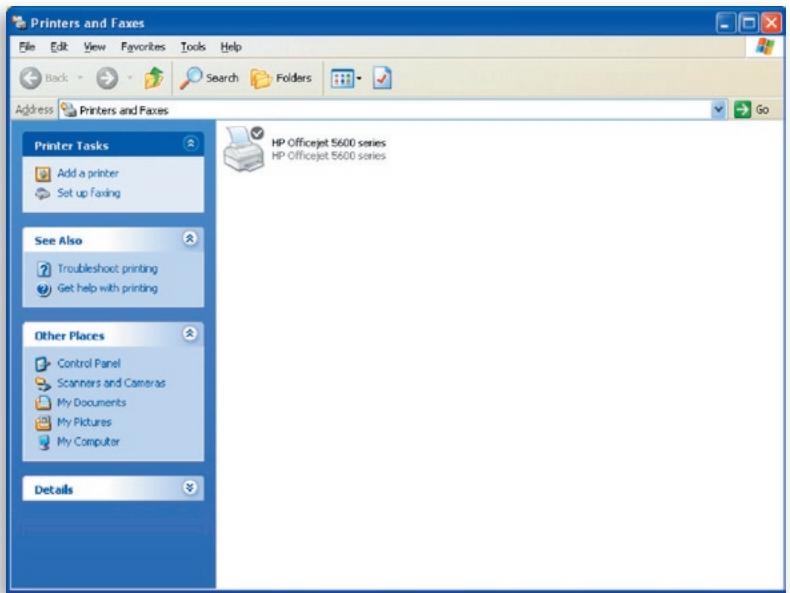790x593 pixels.
Task: Open the Address bar dropdown arrow
Action: [x=718, y=109]
